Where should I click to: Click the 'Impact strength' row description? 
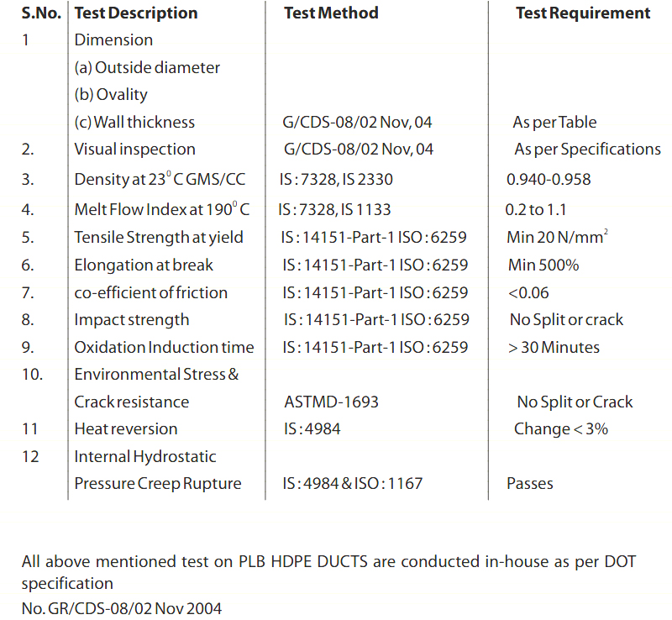click(131, 320)
